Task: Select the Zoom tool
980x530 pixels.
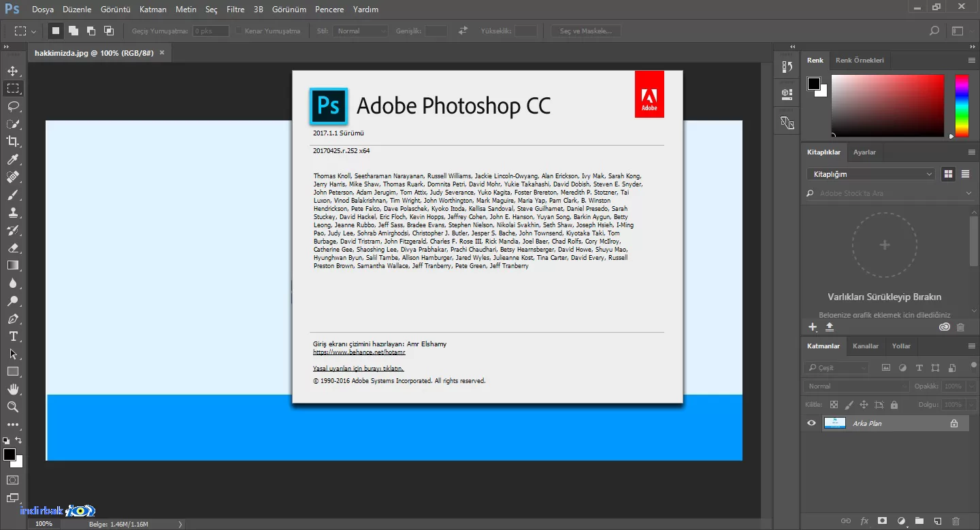Action: [x=13, y=407]
